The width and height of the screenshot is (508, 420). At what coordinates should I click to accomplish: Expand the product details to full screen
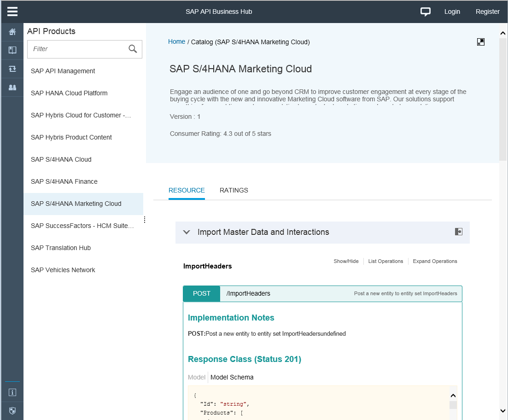[x=480, y=42]
